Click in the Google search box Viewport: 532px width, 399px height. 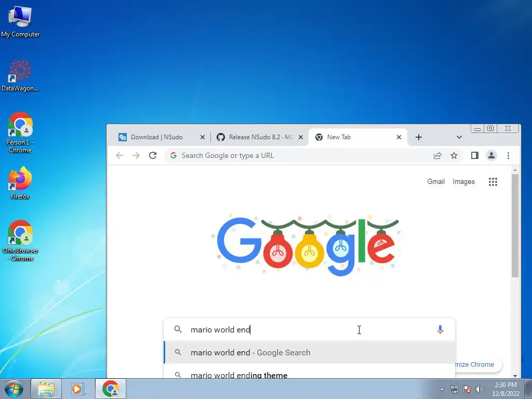[x=309, y=329]
